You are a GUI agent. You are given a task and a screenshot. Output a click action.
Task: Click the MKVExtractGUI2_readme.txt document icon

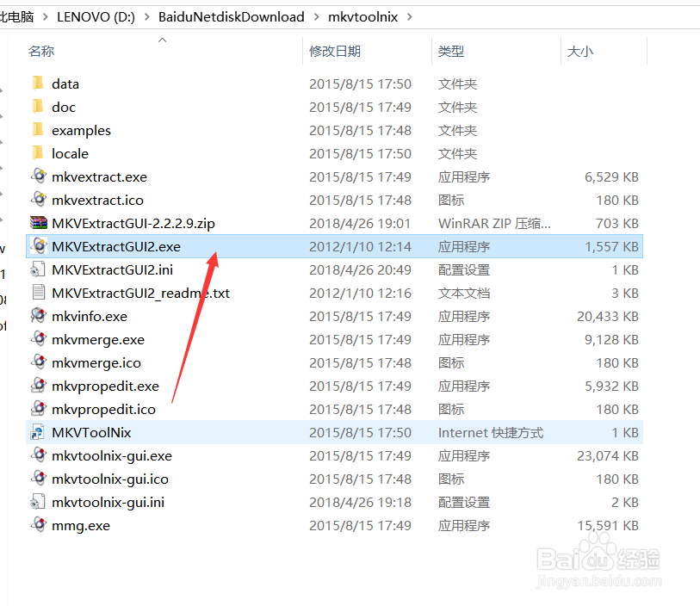click(x=39, y=293)
